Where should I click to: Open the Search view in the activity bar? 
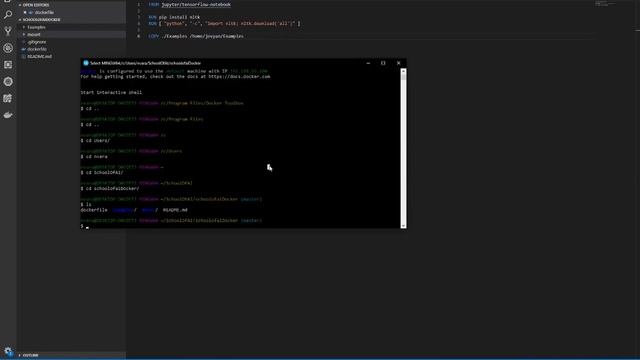[x=8, y=15]
